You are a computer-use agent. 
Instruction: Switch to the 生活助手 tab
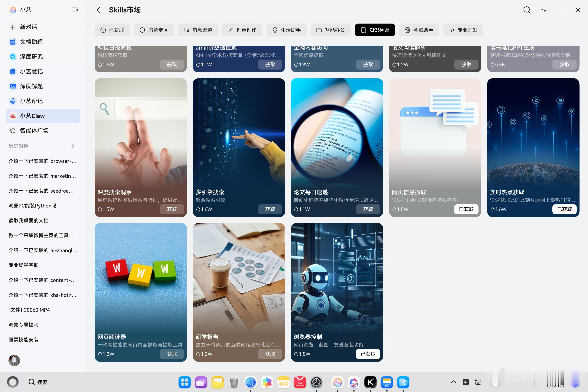coord(286,30)
